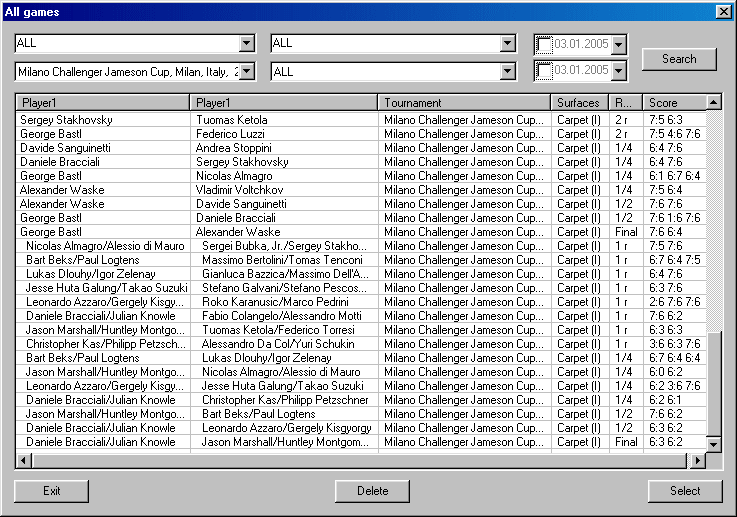Click the vertical scrollbar down arrow
This screenshot has height=517, width=737.
[713, 444]
